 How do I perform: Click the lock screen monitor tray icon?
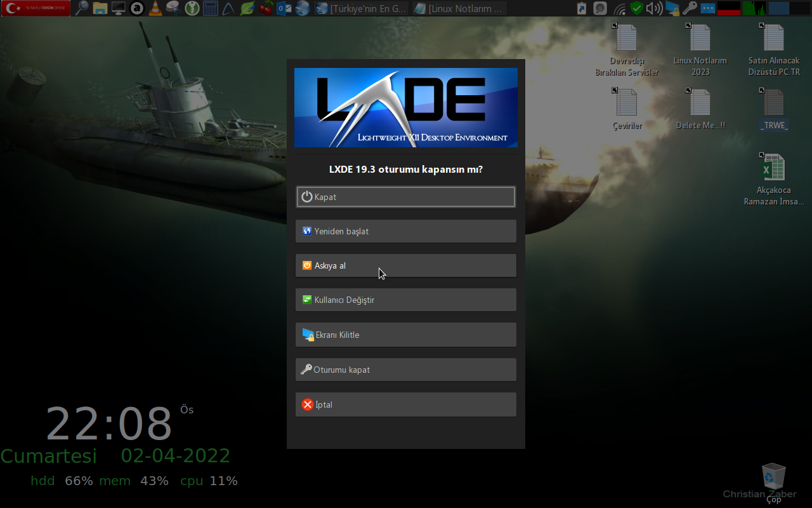pyautogui.click(x=672, y=8)
